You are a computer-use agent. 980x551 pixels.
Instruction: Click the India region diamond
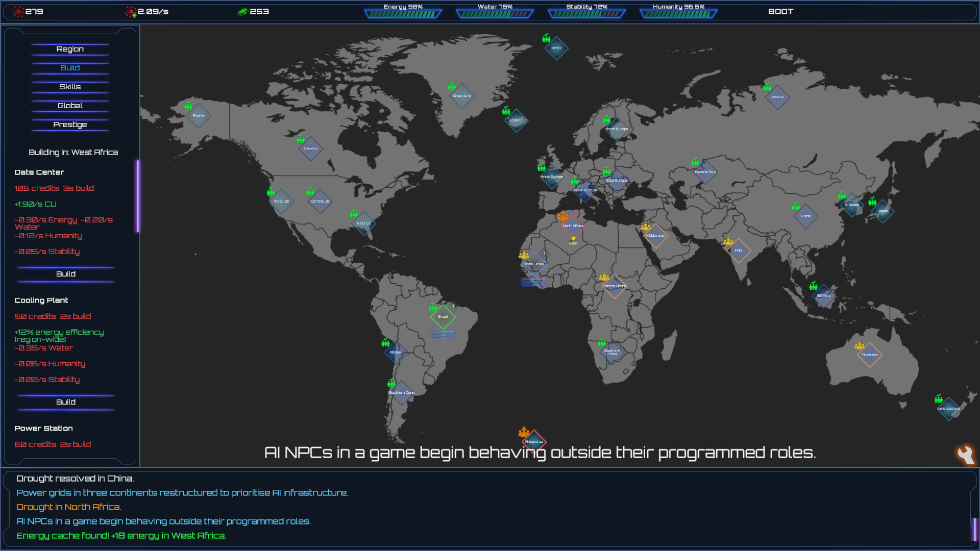click(x=739, y=251)
